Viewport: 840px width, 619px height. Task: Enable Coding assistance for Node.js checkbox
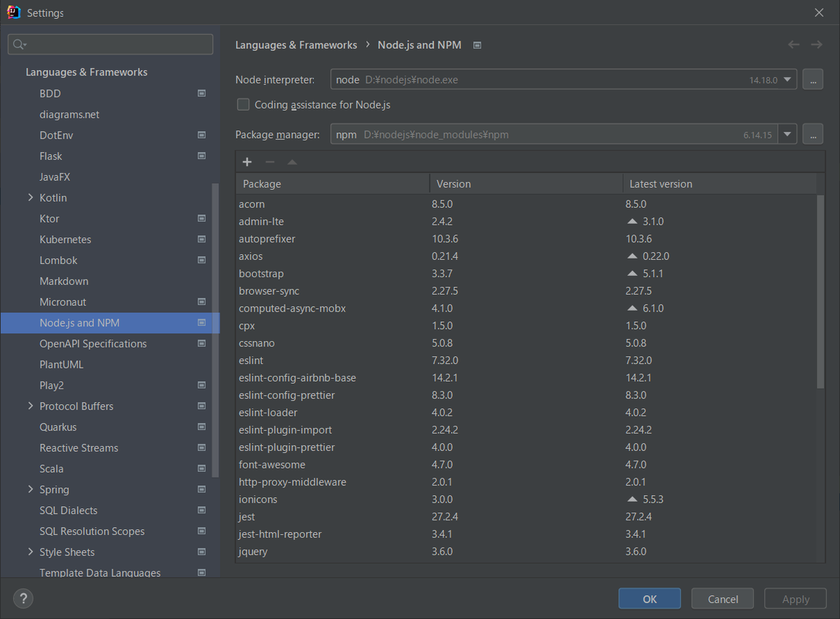click(243, 104)
